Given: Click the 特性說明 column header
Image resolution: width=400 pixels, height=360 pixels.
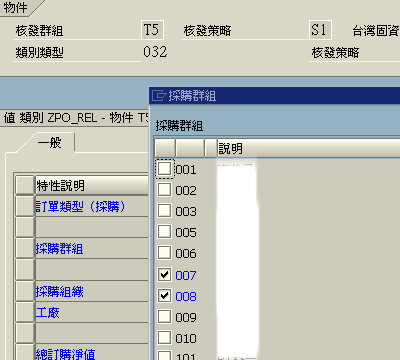Looking at the screenshot, I should (92, 185).
